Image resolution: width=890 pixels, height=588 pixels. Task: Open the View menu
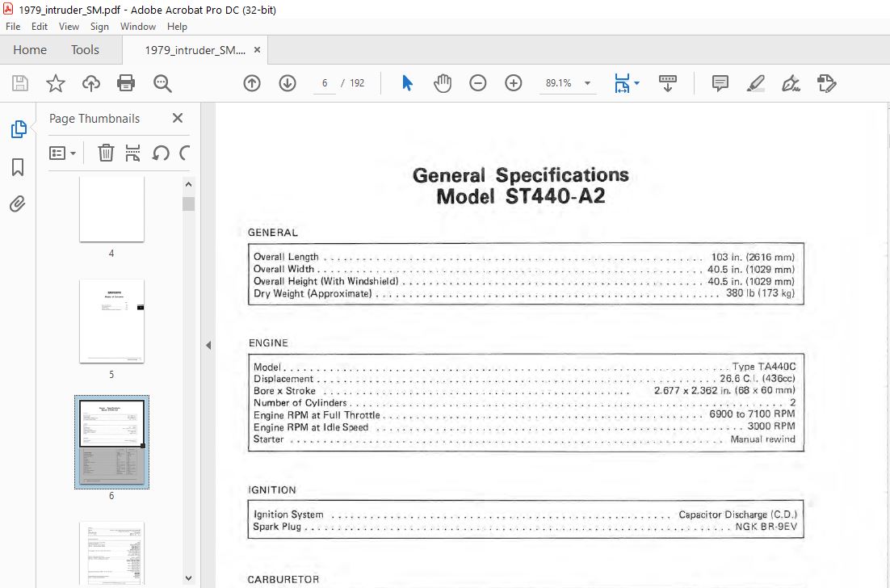click(69, 26)
